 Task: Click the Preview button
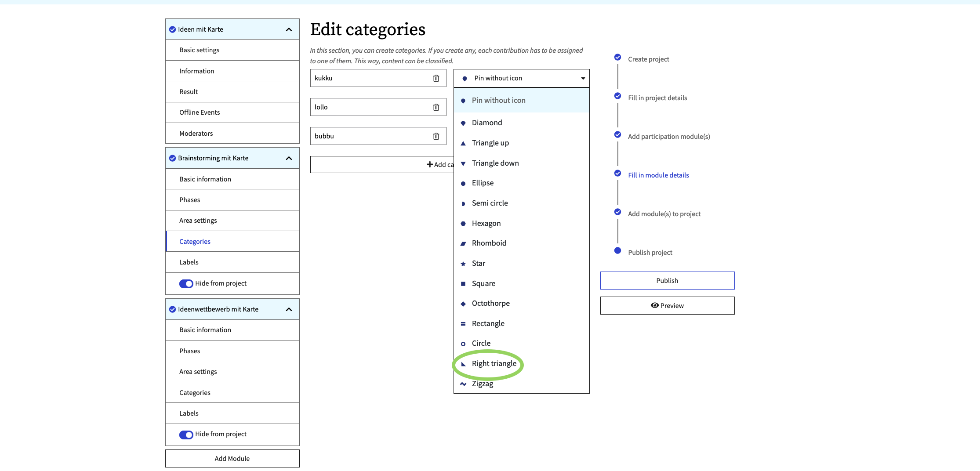(x=667, y=305)
